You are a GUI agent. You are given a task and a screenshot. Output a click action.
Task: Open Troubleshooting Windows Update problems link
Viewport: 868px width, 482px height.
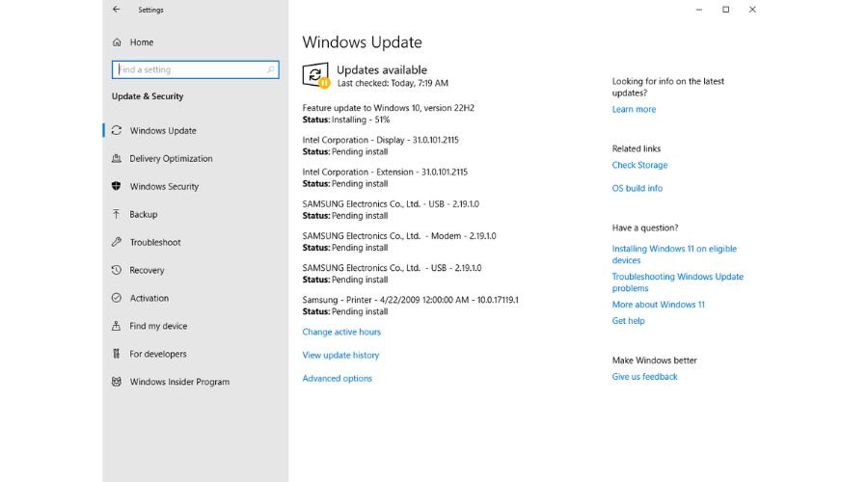(678, 282)
